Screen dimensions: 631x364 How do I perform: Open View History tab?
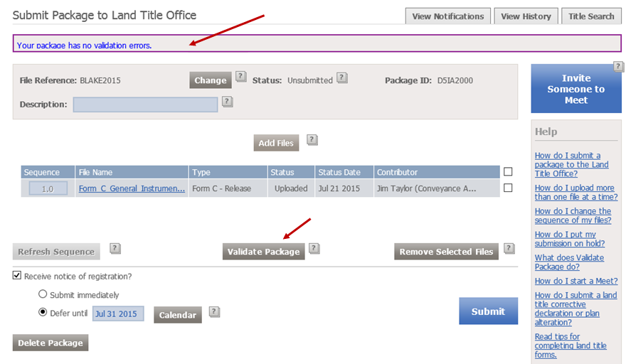(x=526, y=16)
